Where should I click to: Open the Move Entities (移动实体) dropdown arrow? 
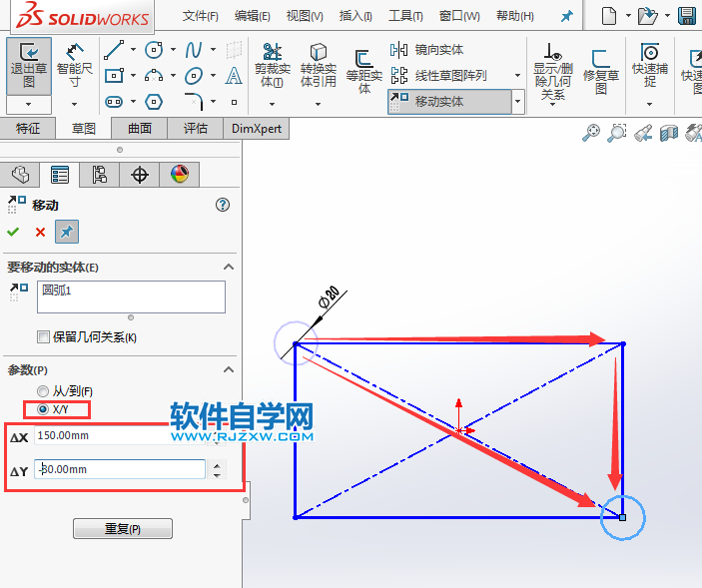click(x=517, y=101)
